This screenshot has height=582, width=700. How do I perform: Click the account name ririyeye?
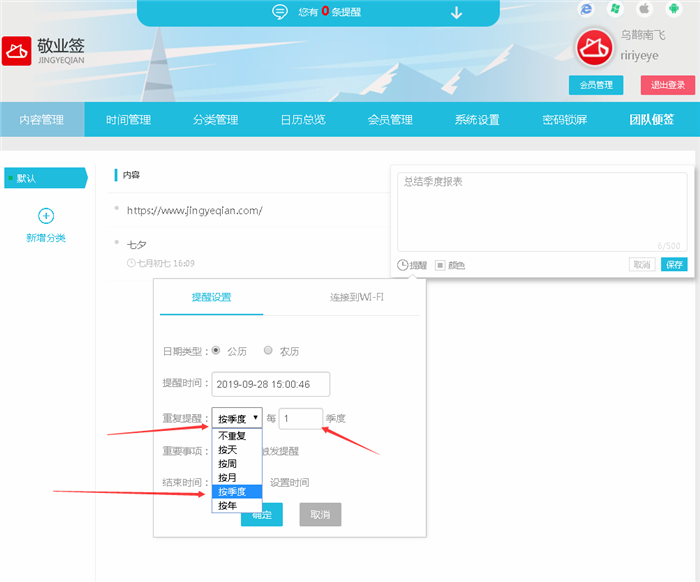click(x=639, y=55)
